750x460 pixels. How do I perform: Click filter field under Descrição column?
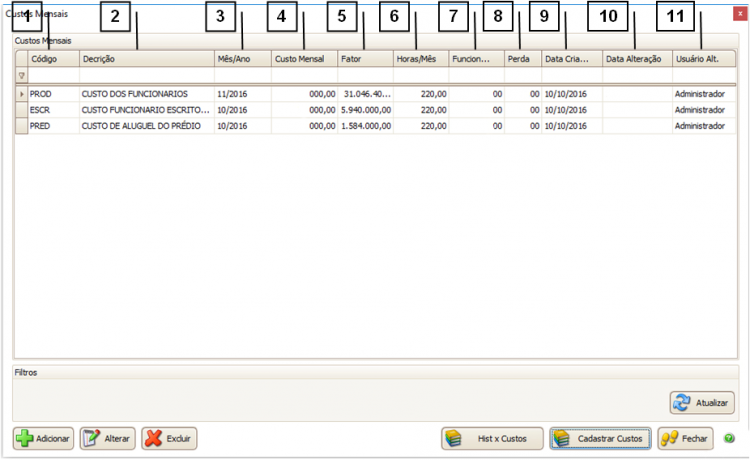(x=146, y=76)
